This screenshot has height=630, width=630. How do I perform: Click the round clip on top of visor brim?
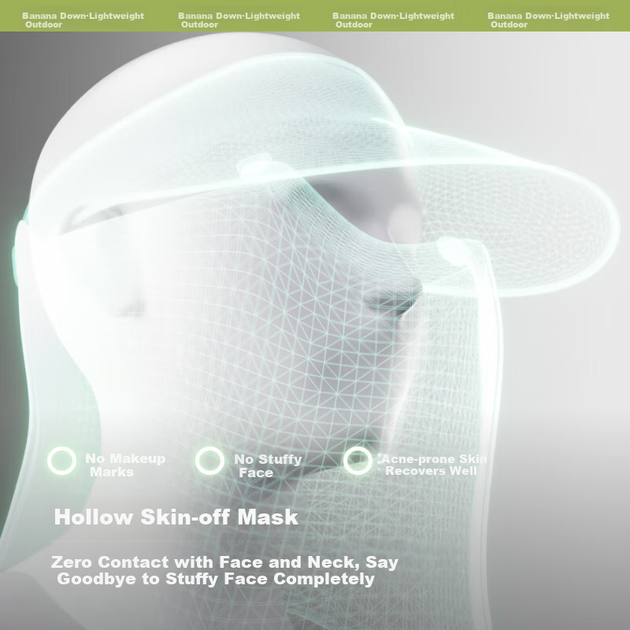click(x=256, y=165)
